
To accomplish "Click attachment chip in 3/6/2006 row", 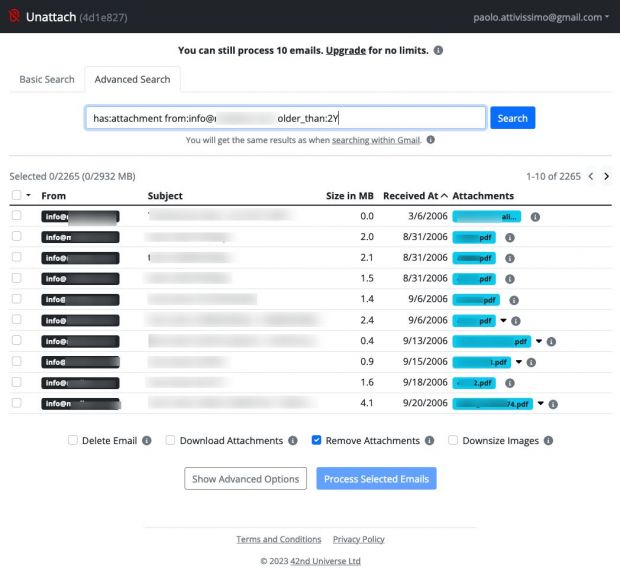I will (487, 217).
